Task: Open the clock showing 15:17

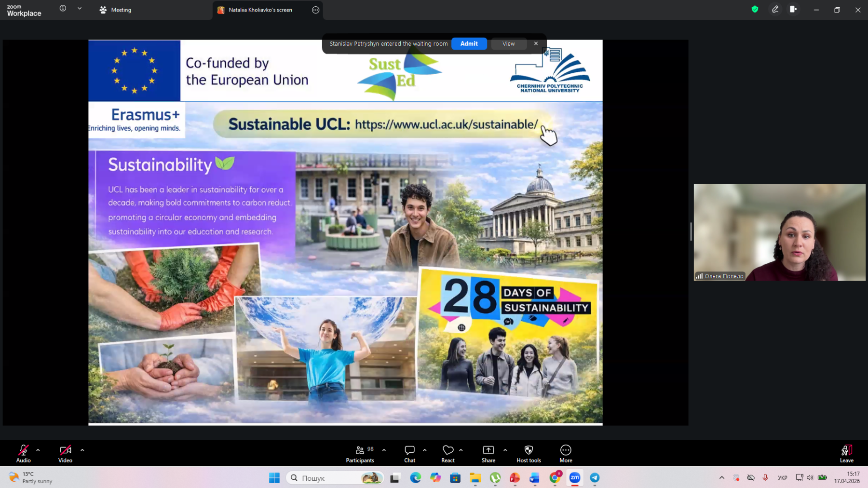Action: coord(847,477)
